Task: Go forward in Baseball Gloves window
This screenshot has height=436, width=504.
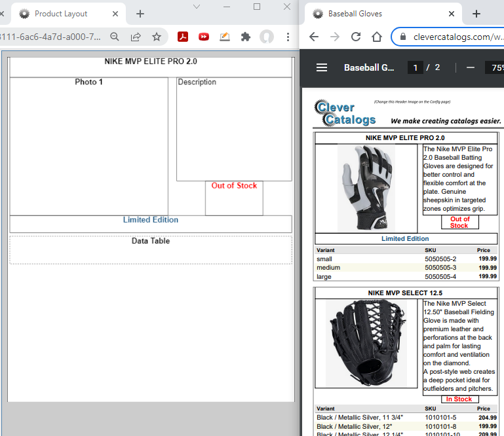Action: [x=335, y=37]
